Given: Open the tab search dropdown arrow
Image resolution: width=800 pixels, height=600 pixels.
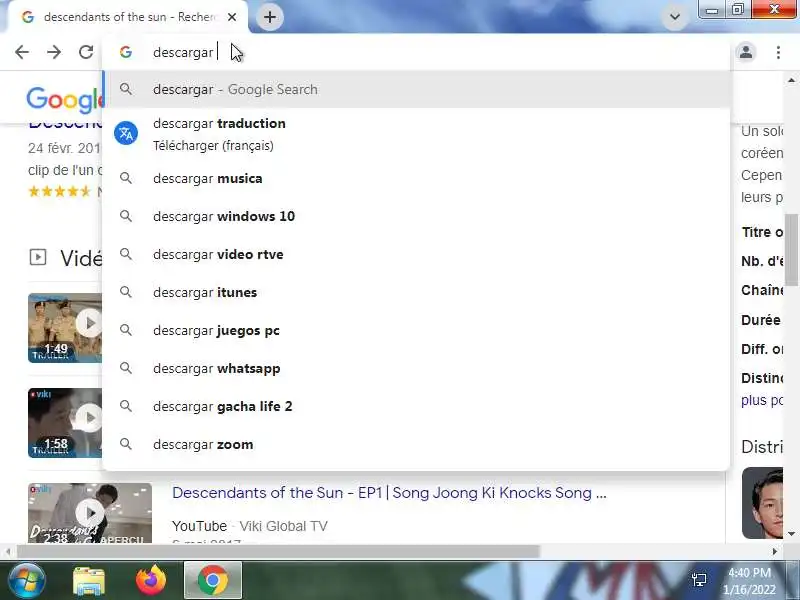Looking at the screenshot, I should pyautogui.click(x=674, y=17).
